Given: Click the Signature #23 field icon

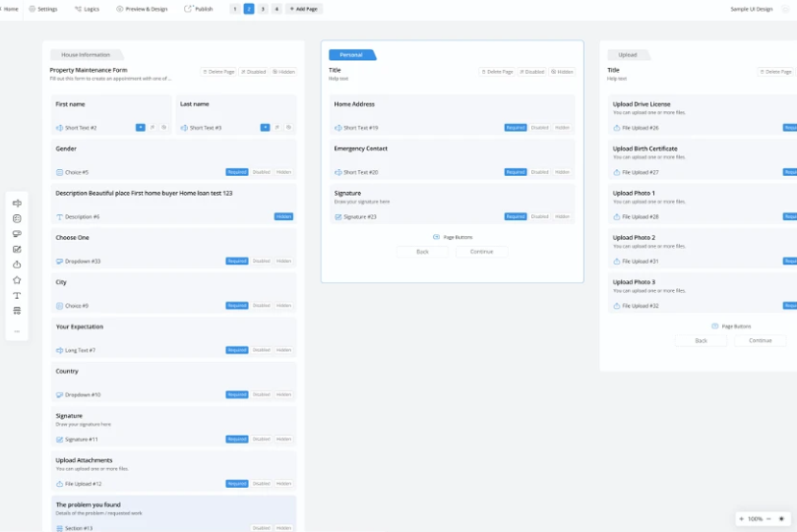Looking at the screenshot, I should (x=338, y=217).
